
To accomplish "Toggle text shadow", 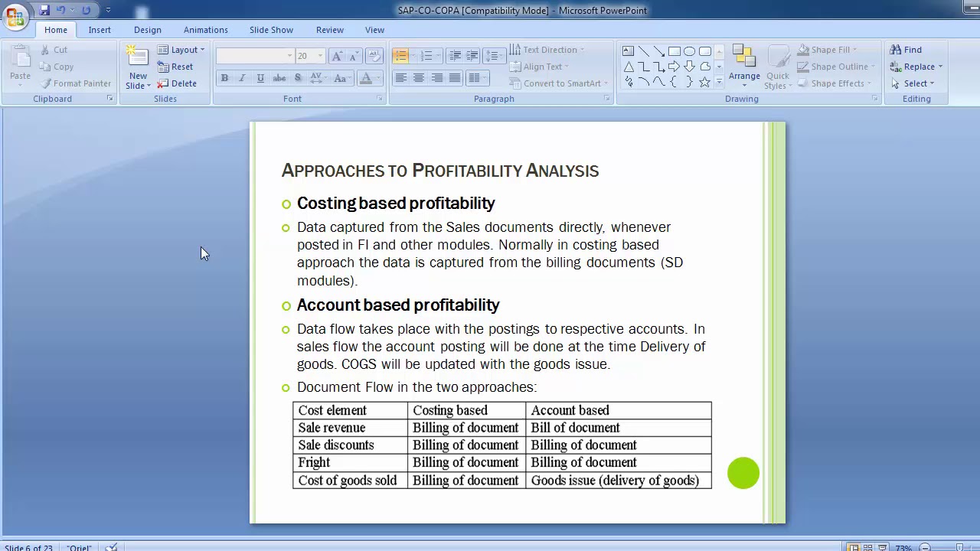I will [298, 78].
